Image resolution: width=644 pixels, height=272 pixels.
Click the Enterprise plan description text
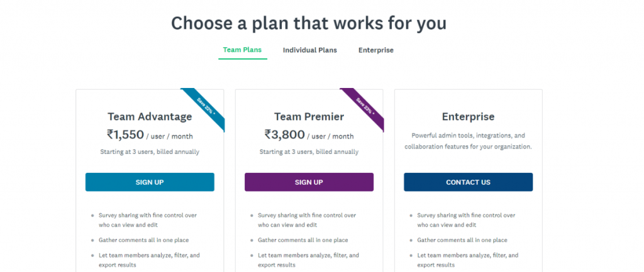468,141
